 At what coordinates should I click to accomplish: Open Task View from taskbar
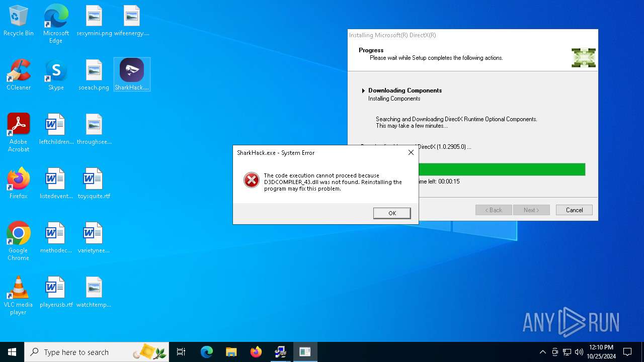pyautogui.click(x=181, y=352)
